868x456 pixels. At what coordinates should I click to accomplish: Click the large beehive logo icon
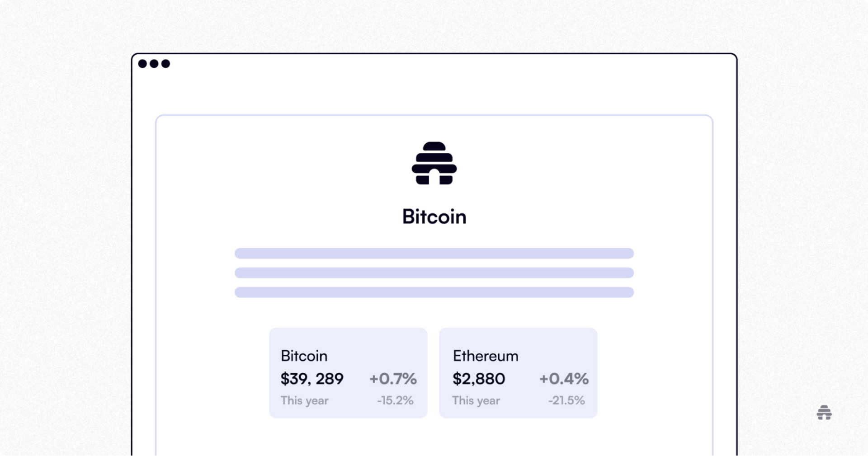tap(434, 163)
